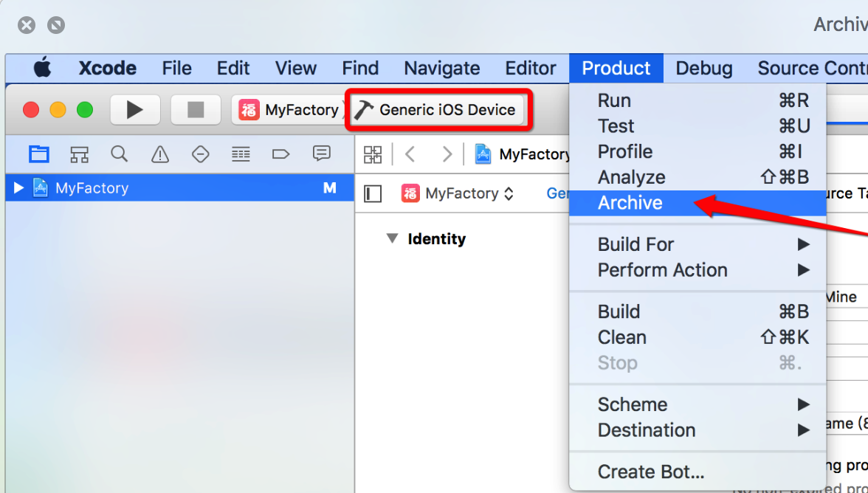The image size is (868, 493).
Task: Expand the MyFactory project disclosure triangle
Action: (18, 187)
